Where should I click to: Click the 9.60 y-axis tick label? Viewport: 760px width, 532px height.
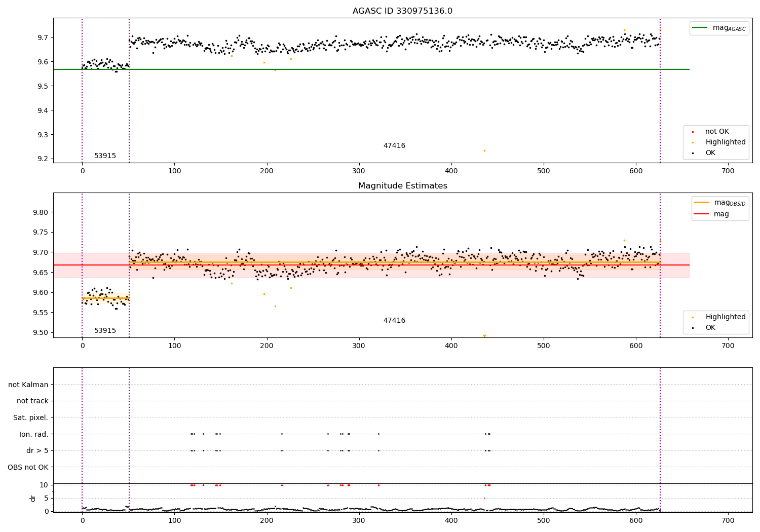point(42,293)
